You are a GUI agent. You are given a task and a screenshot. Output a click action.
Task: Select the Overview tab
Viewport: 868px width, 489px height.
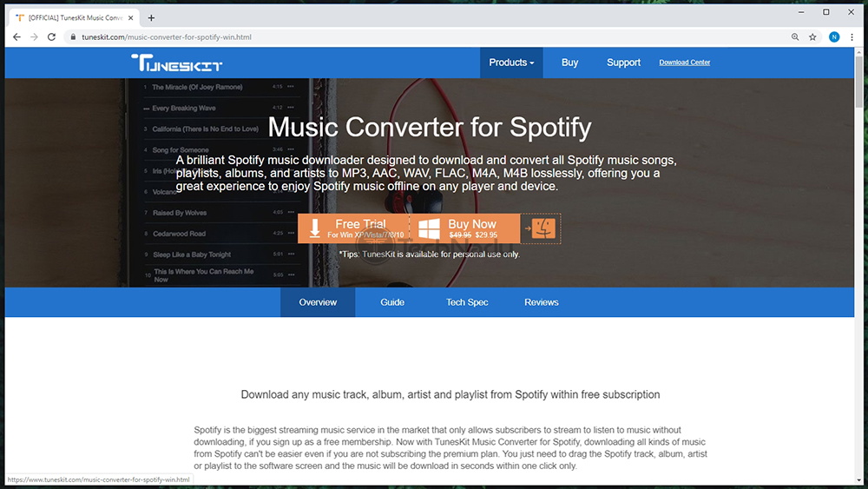pyautogui.click(x=318, y=302)
